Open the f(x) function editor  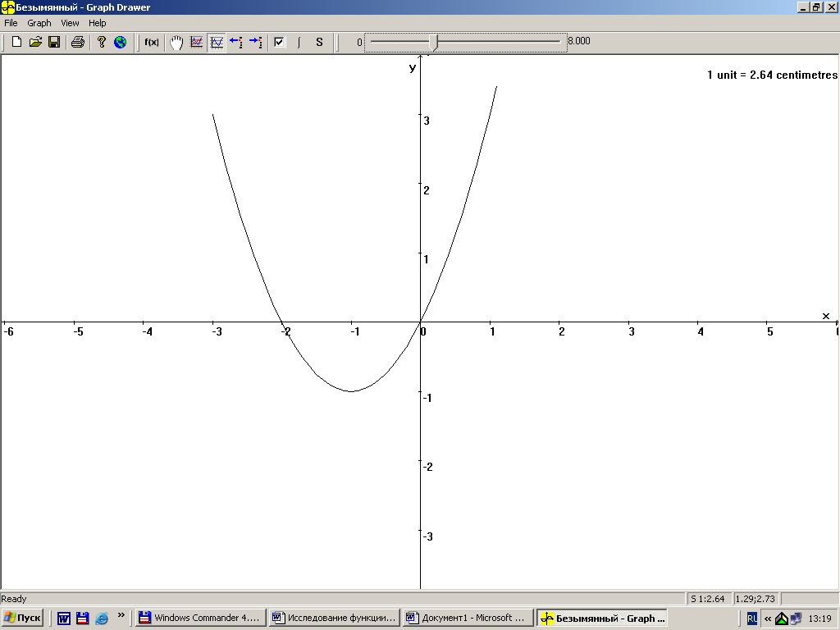click(x=152, y=42)
